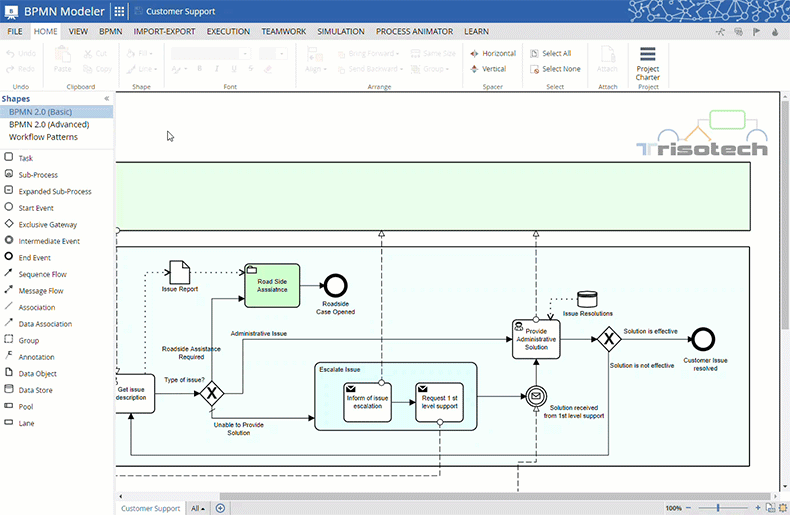Select BPMN 2.0 (Basic) shape set
The image size is (790, 515).
click(56, 112)
